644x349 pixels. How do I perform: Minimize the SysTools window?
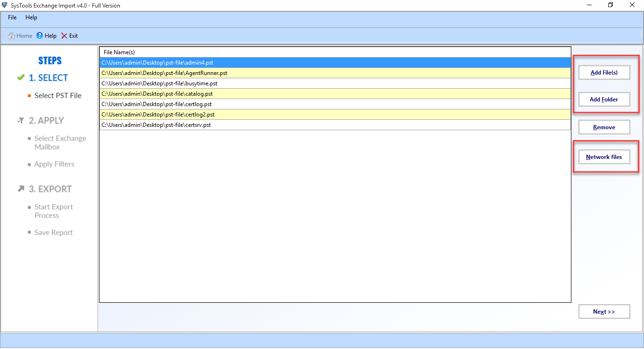coord(589,5)
